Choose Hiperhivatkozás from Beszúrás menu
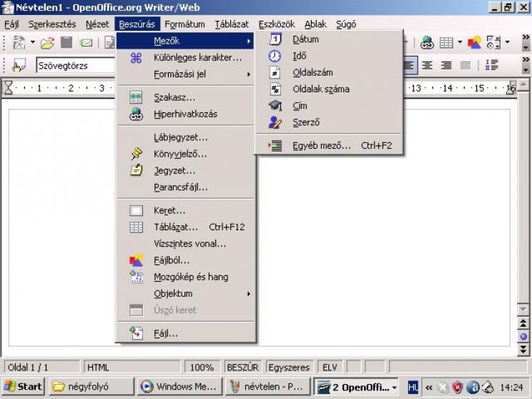Screen dimensions: 532x399 pos(185,114)
